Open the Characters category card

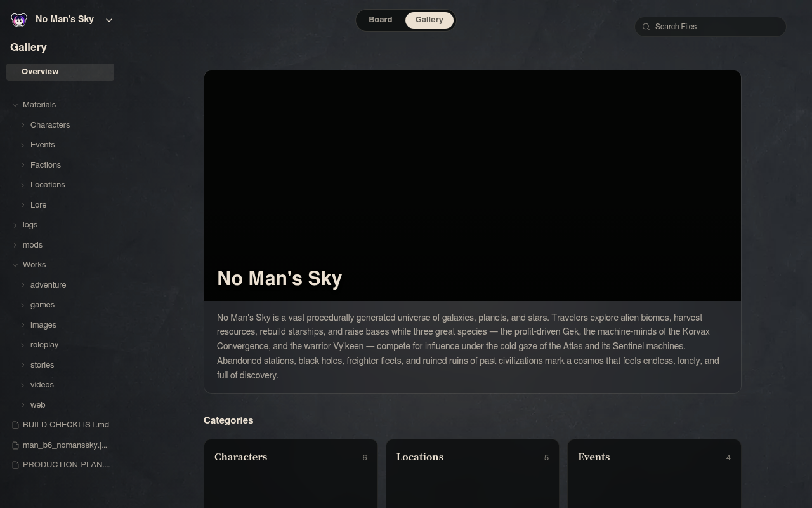tap(291, 474)
